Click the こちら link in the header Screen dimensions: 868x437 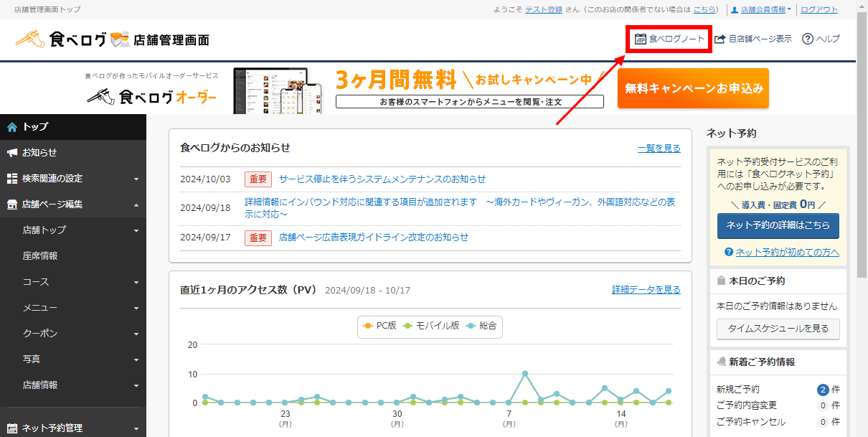704,10
